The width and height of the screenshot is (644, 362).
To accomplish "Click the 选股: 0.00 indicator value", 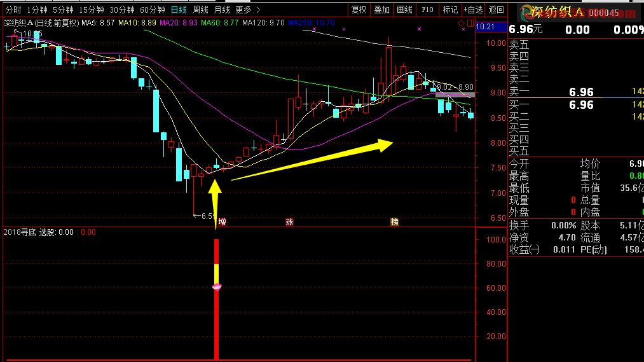I will tap(57, 232).
